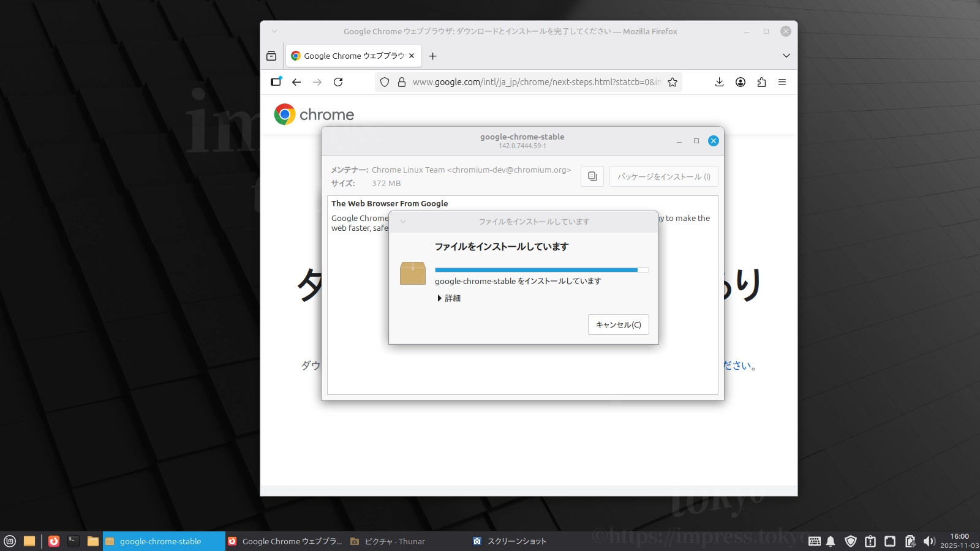Open notifications bell in system tray
This screenshot has width=980, height=551.
tap(831, 541)
